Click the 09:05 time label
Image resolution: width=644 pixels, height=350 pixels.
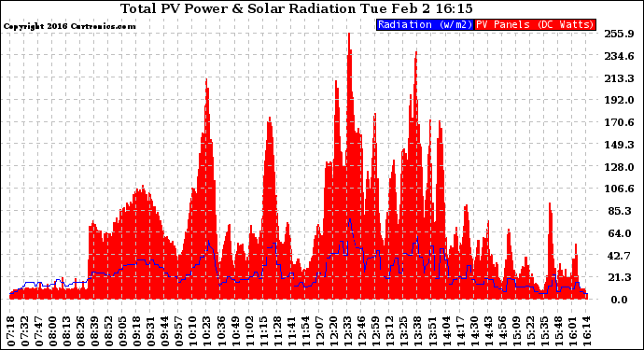point(123,331)
